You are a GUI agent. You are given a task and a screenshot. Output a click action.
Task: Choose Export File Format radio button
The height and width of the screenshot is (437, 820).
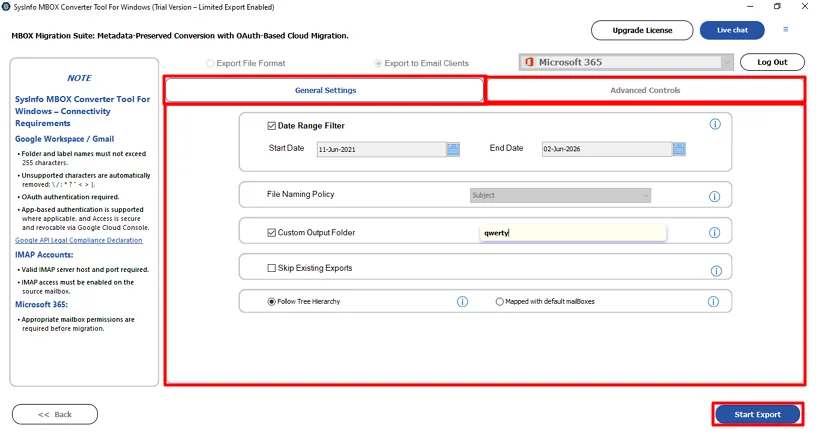coord(210,63)
